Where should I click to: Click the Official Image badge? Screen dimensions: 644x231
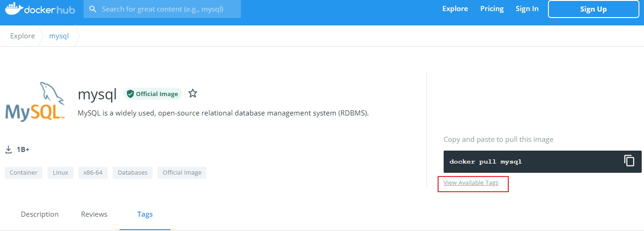pyautogui.click(x=153, y=94)
